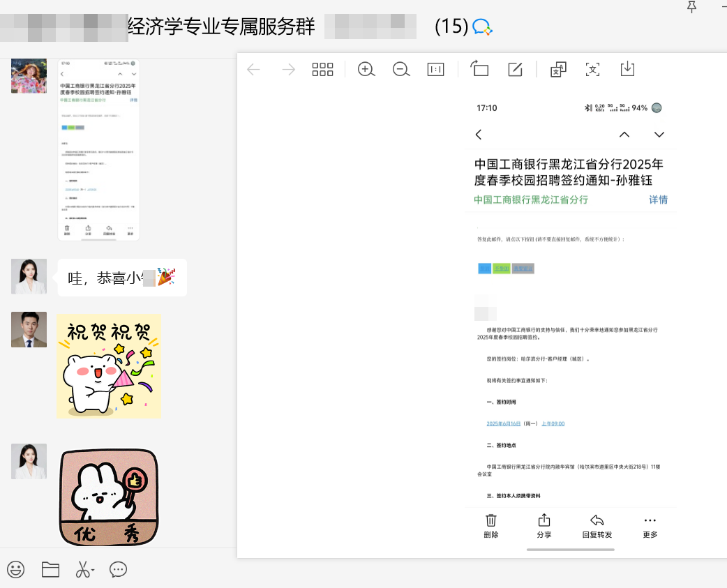This screenshot has width=727, height=588.
Task: Click the 回复转发 button in the email
Action: [597, 526]
